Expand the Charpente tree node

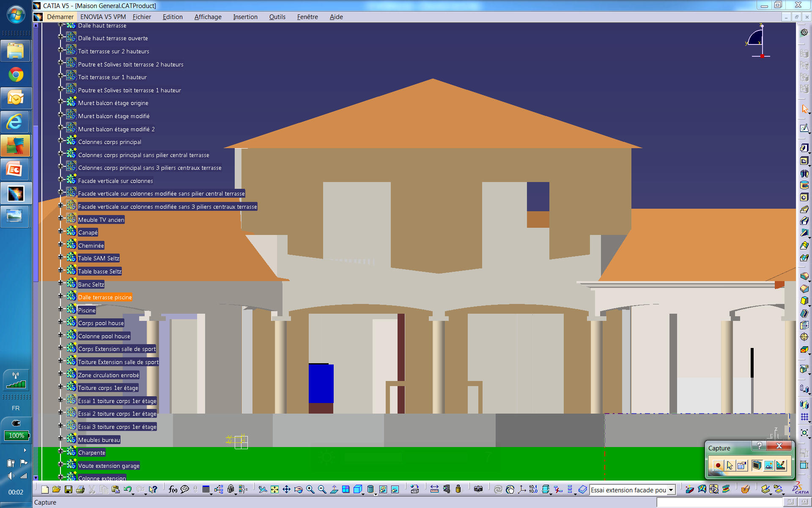pos(60,451)
